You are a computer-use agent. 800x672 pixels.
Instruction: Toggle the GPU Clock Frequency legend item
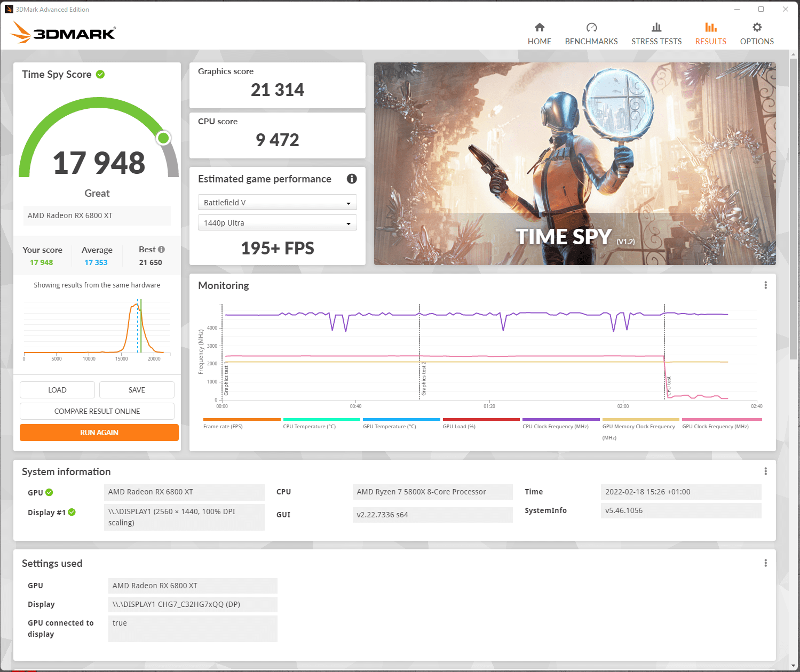tap(722, 424)
